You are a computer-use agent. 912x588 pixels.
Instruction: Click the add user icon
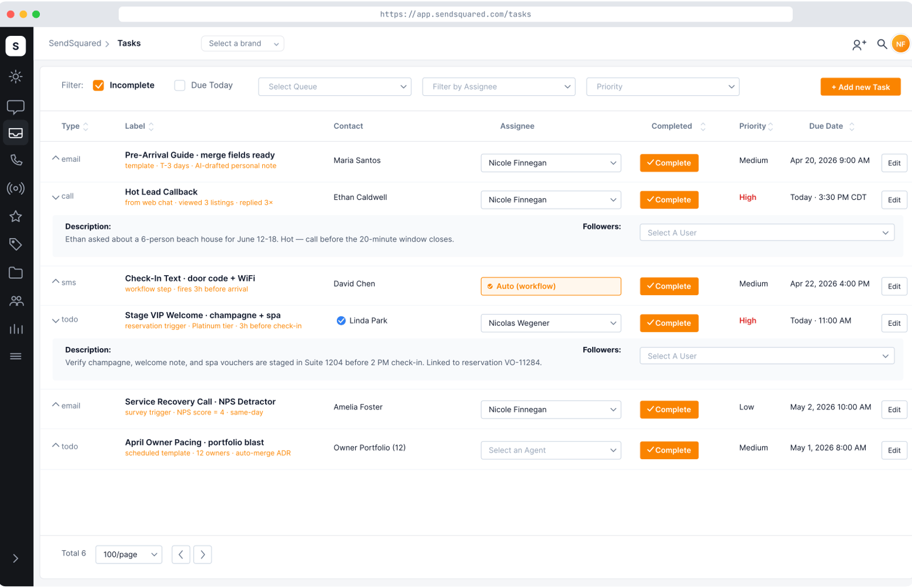point(859,44)
